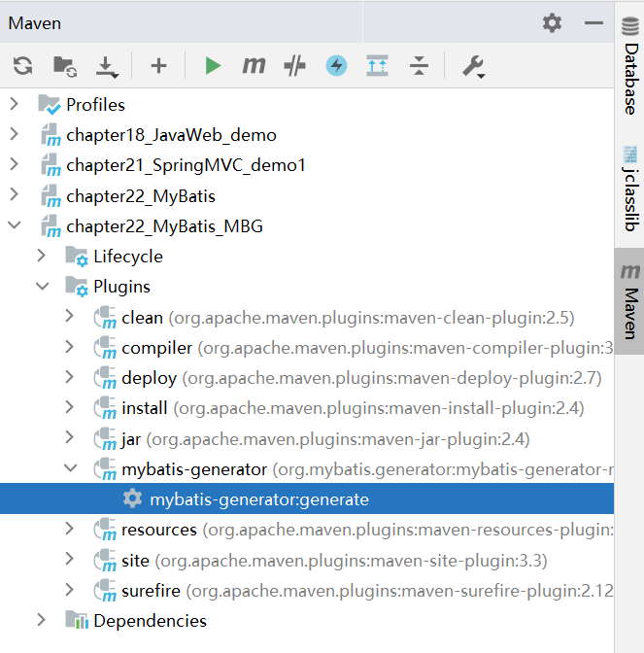This screenshot has height=653, width=644.
Task: Open Maven Settings wrench icon
Action: coord(473,67)
